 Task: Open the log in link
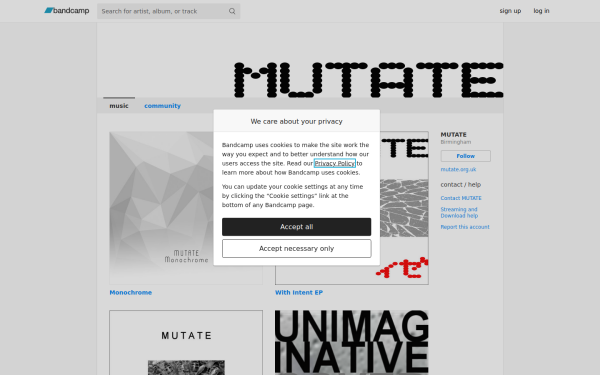coord(541,11)
